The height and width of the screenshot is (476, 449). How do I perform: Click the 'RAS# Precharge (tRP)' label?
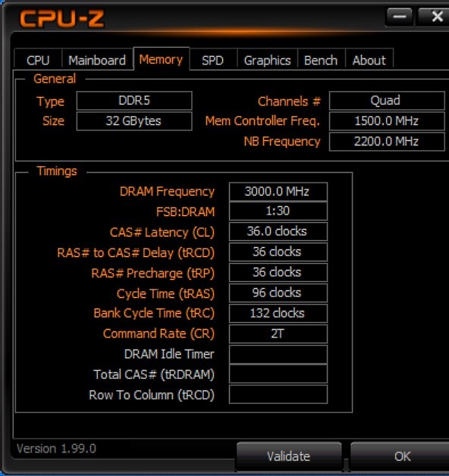pos(152,273)
